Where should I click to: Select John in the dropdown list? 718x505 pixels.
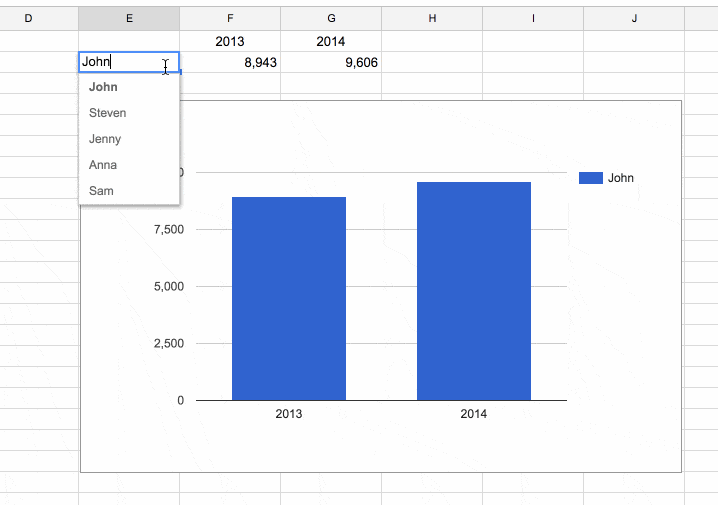click(129, 87)
